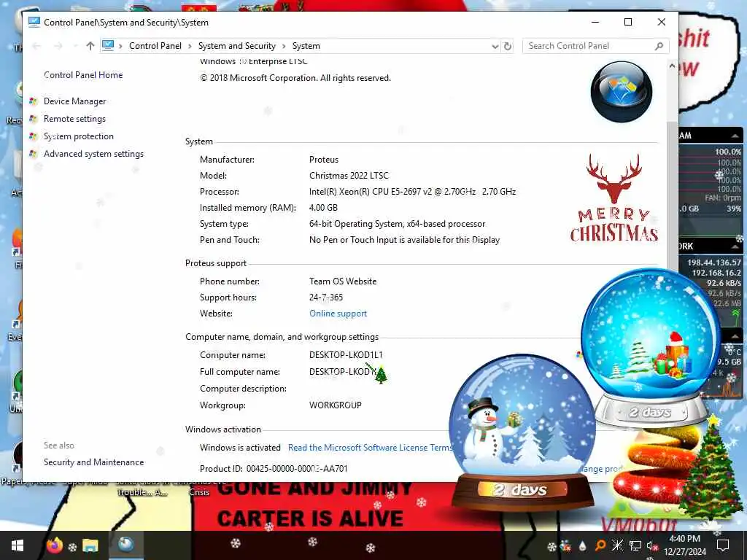Viewport: 747px width, 560px height.
Task: Go to Control Panel Home
Action: (83, 75)
